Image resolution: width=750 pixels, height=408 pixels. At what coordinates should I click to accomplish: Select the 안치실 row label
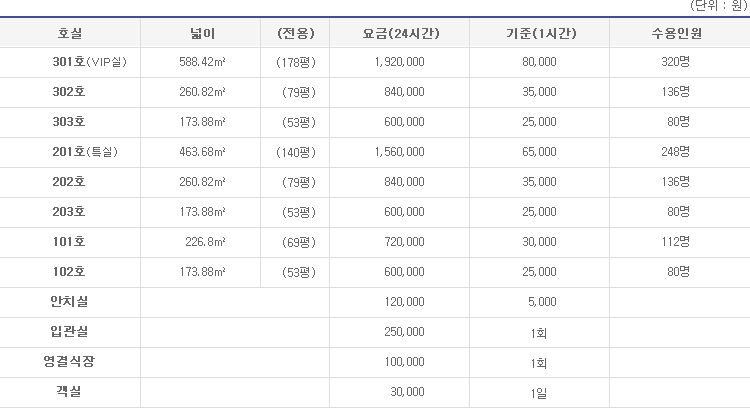coord(69,302)
